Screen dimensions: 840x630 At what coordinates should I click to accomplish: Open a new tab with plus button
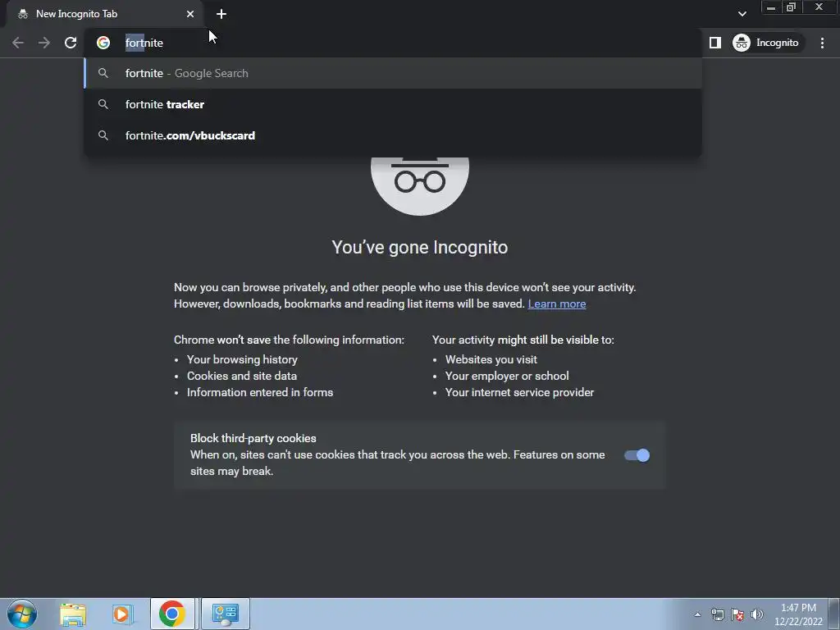point(221,14)
